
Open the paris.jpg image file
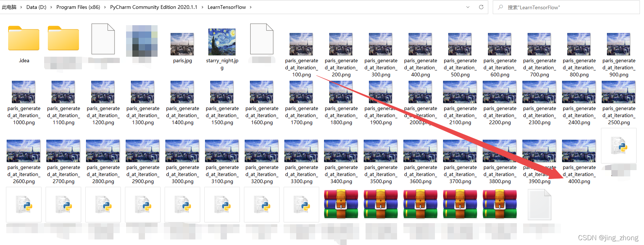[x=182, y=47]
